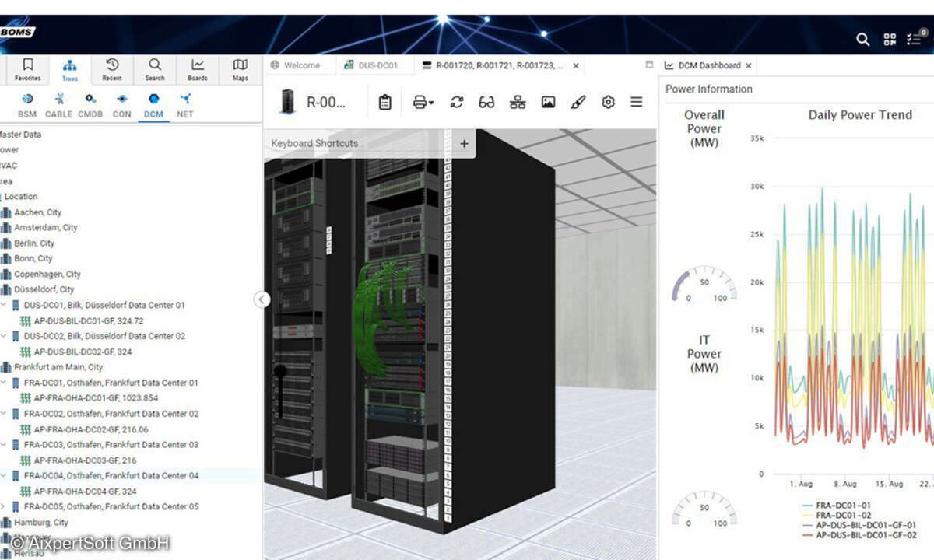Open the Favorites panel
934x560 pixels.
coord(28,69)
